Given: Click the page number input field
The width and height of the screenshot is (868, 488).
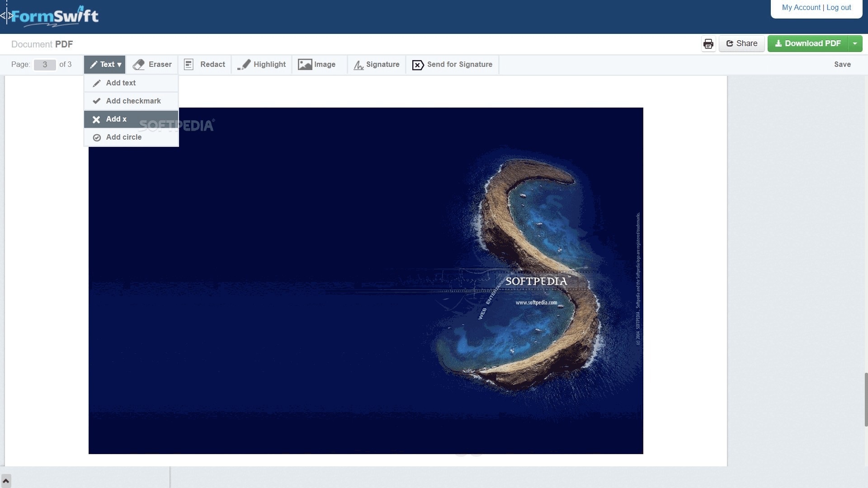Looking at the screenshot, I should coord(45,65).
